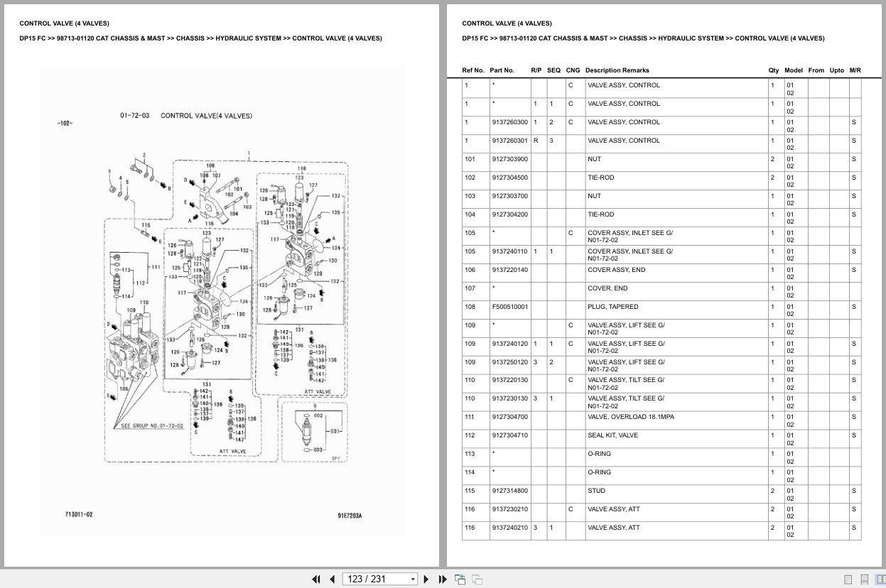The image size is (886, 588).
Task: Click the diagram heading 01-72-03 CONTROL VALVE
Action: (186, 115)
